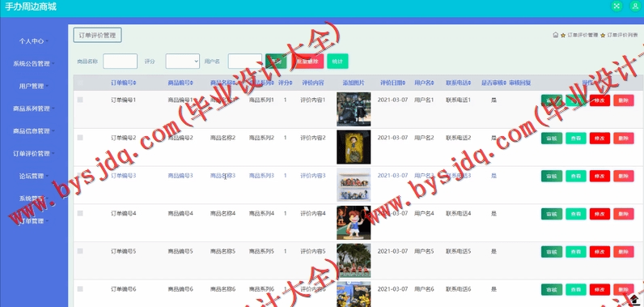The image size is (644, 307).
Task: Check the row for 订单编号4
Action: point(80,213)
